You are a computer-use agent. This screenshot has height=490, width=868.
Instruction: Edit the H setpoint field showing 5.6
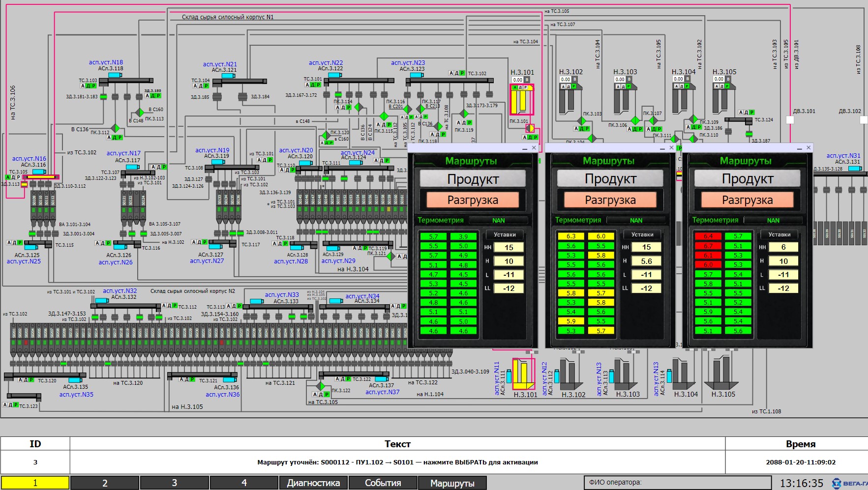(x=646, y=261)
